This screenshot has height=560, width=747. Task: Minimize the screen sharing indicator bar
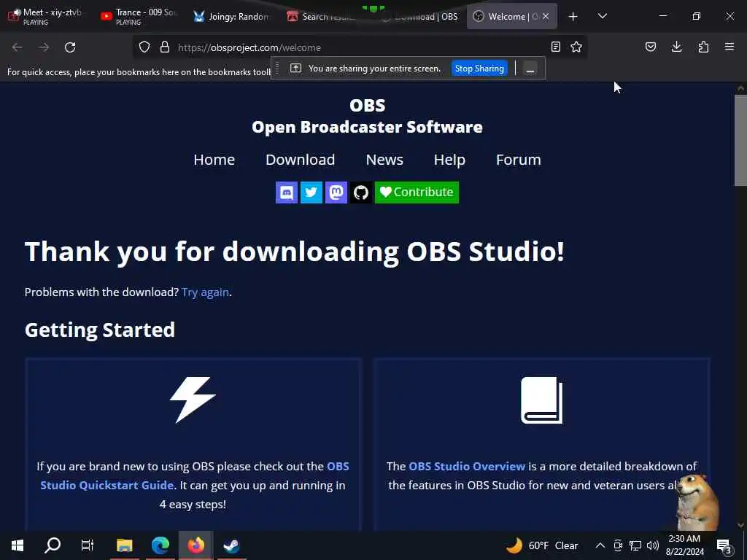click(530, 69)
